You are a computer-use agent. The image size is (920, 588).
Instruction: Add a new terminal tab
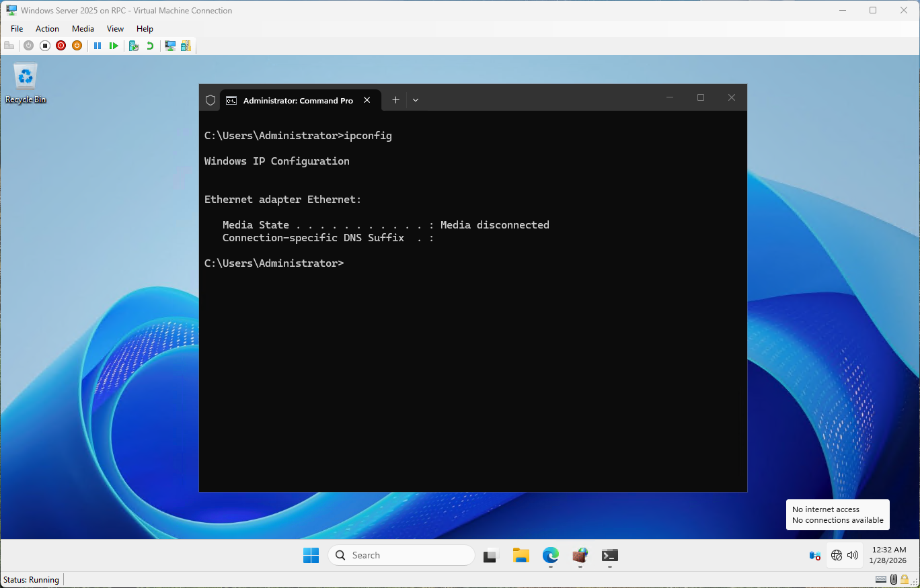(x=395, y=100)
